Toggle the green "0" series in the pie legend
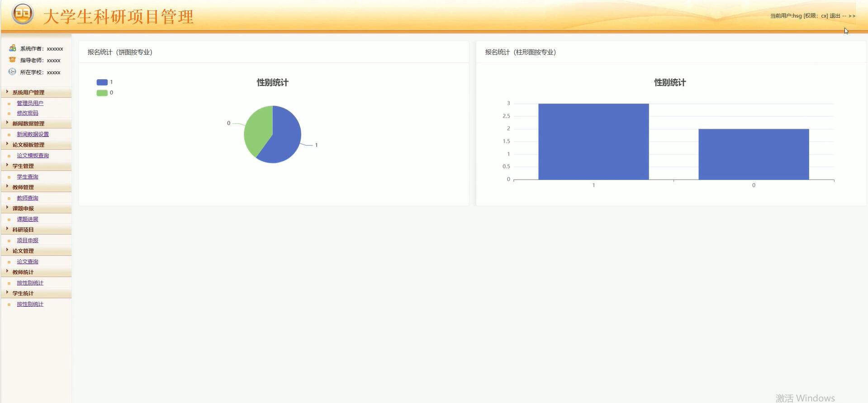This screenshot has width=868, height=403. click(102, 93)
